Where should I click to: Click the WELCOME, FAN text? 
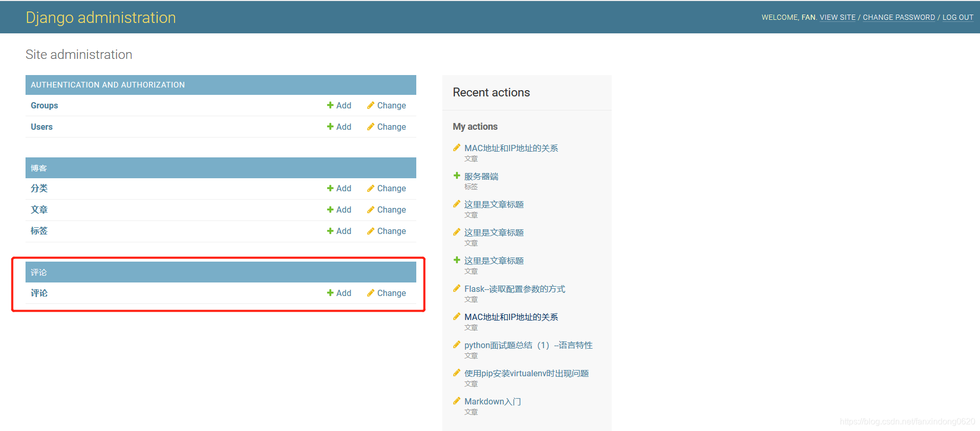pyautogui.click(x=789, y=17)
